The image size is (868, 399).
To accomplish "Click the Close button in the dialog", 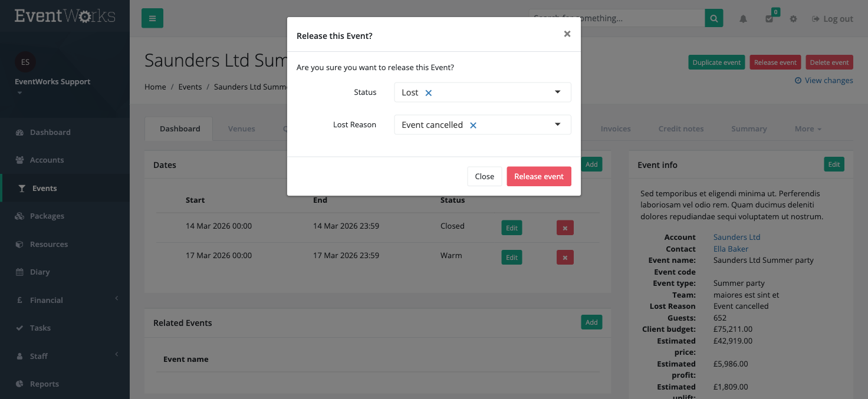I will click(484, 176).
